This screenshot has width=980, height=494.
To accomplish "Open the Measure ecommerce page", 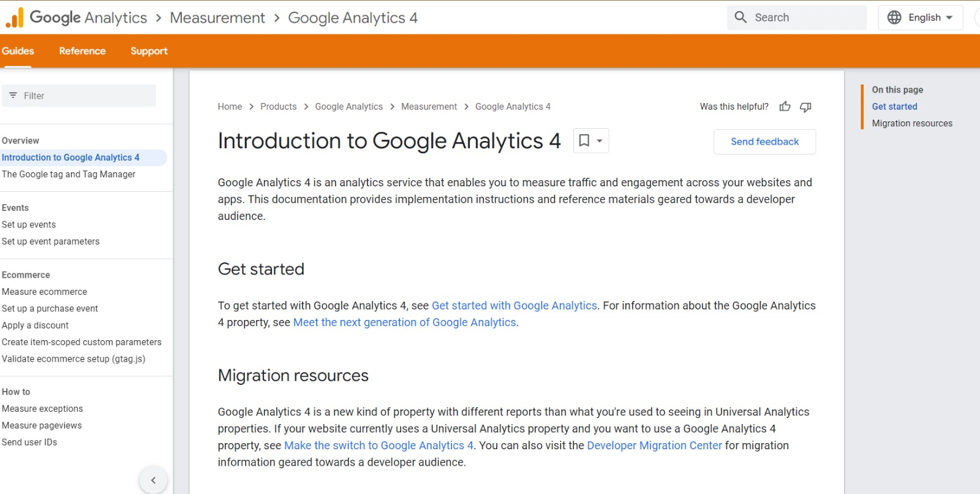I will (x=44, y=292).
